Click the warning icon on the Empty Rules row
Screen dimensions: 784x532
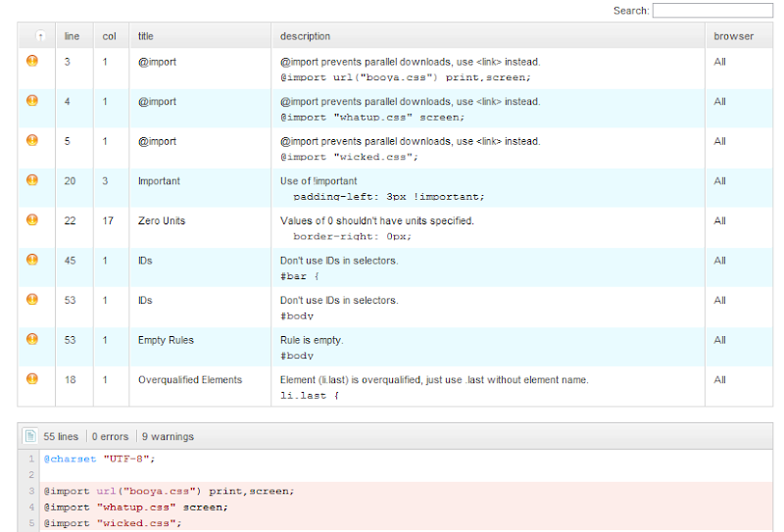tap(32, 339)
